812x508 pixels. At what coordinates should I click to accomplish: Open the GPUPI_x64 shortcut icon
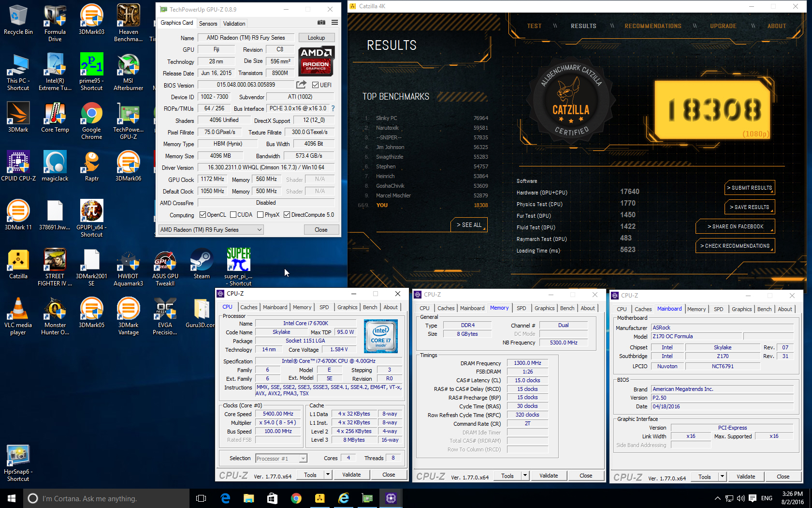(x=92, y=218)
